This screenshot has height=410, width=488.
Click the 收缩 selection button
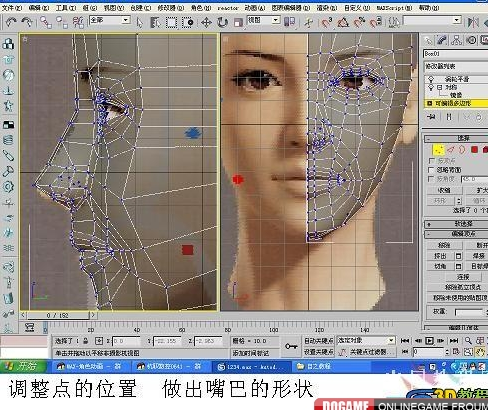[x=444, y=190]
